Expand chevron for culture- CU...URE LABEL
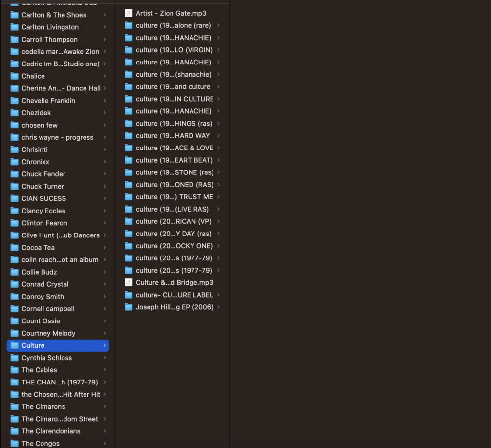Screen dimensions: 491x448 coord(218,295)
